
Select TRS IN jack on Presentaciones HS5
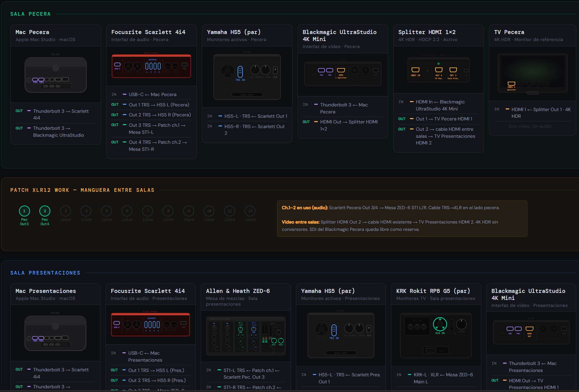(x=334, y=330)
